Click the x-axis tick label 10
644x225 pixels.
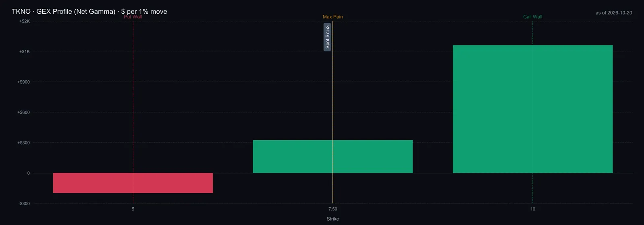click(533, 209)
